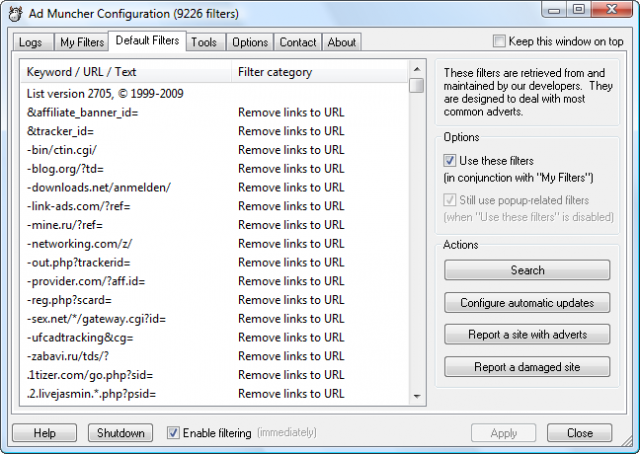Maximize the Ad Muncher Configuration window
Screen dimensions: 640x454
coord(578,10)
